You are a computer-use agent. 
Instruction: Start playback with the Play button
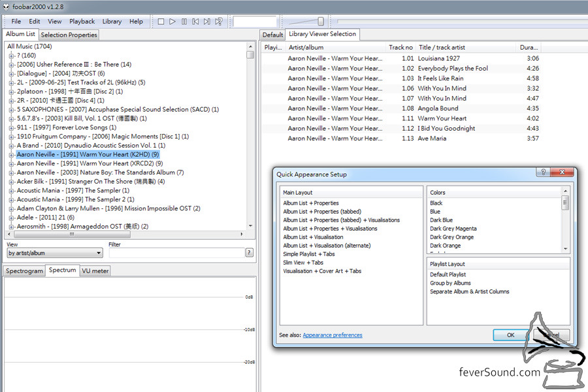point(172,22)
